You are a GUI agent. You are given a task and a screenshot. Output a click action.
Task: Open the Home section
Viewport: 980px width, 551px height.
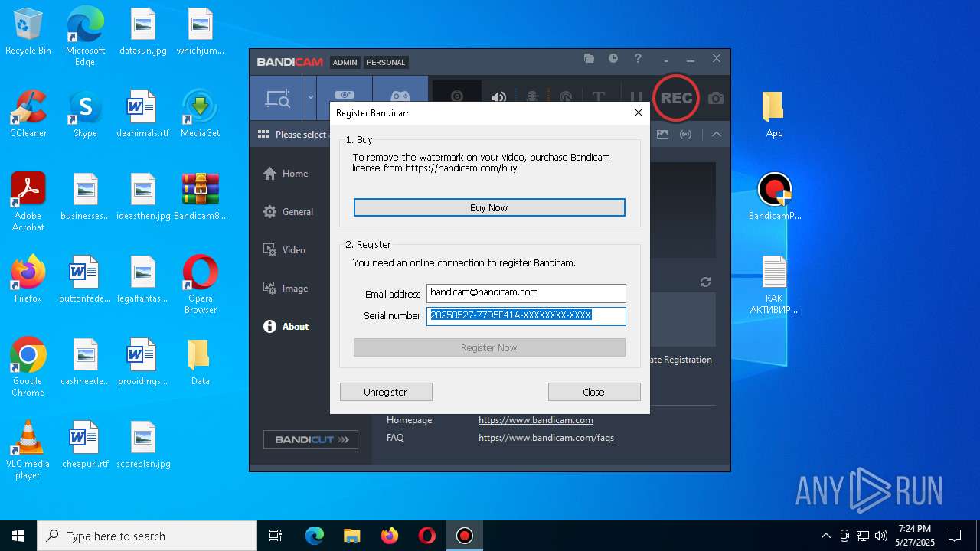point(286,174)
